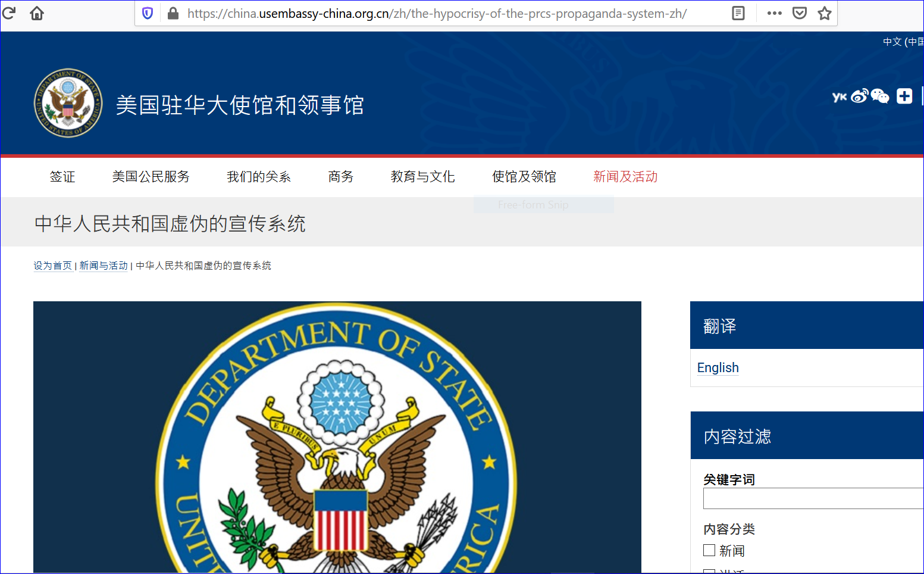This screenshot has width=924, height=574.
Task: Open the embassy's WeChat link
Action: tap(880, 96)
